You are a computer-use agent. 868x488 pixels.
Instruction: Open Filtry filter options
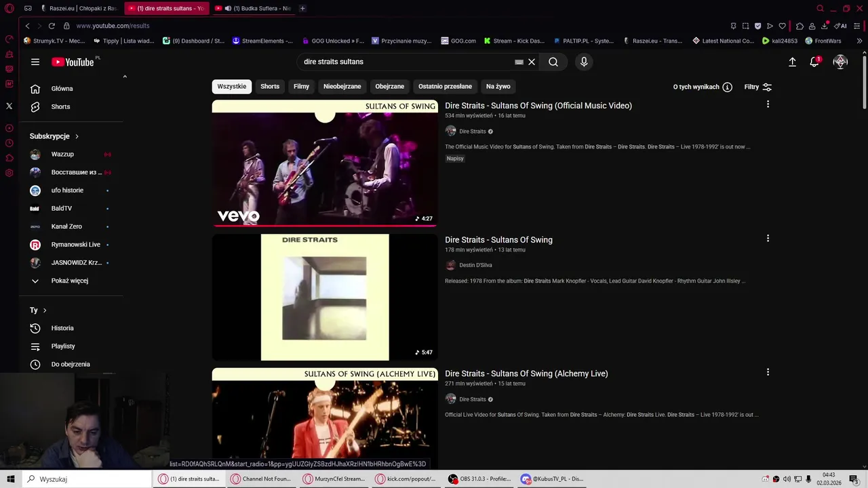(757, 87)
